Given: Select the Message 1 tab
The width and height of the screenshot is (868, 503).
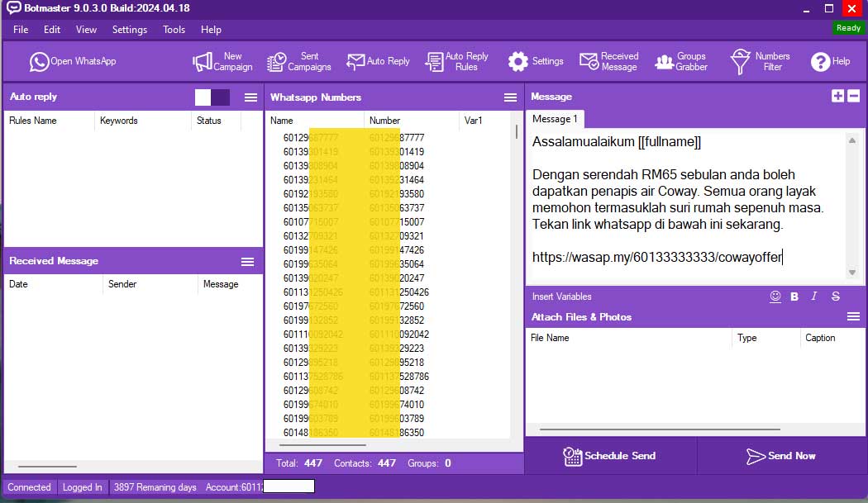Looking at the screenshot, I should (555, 119).
